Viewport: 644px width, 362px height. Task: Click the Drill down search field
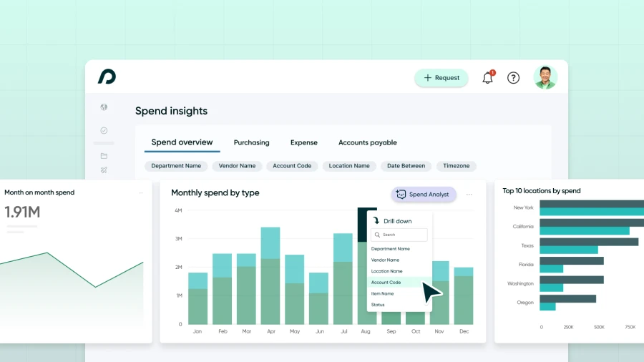tap(399, 235)
